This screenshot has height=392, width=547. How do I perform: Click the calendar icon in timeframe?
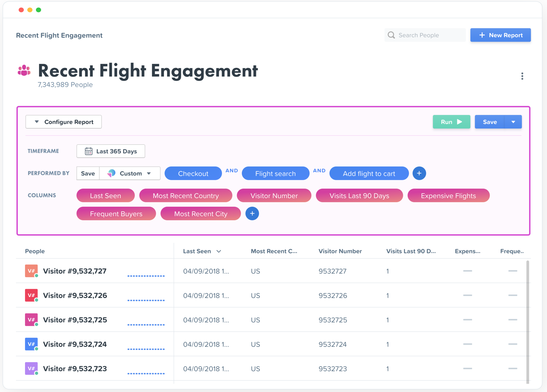[89, 151]
